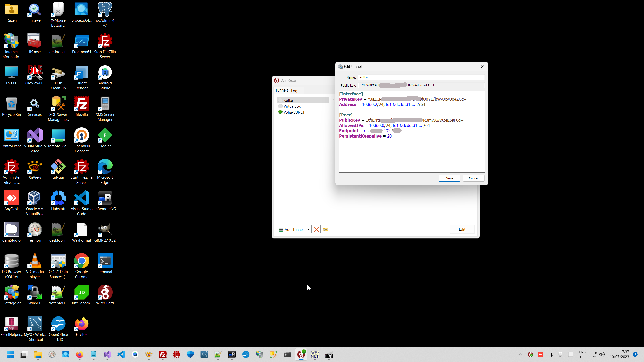Select the Kafka tunnel in list
The image size is (644, 362).
[x=288, y=100]
